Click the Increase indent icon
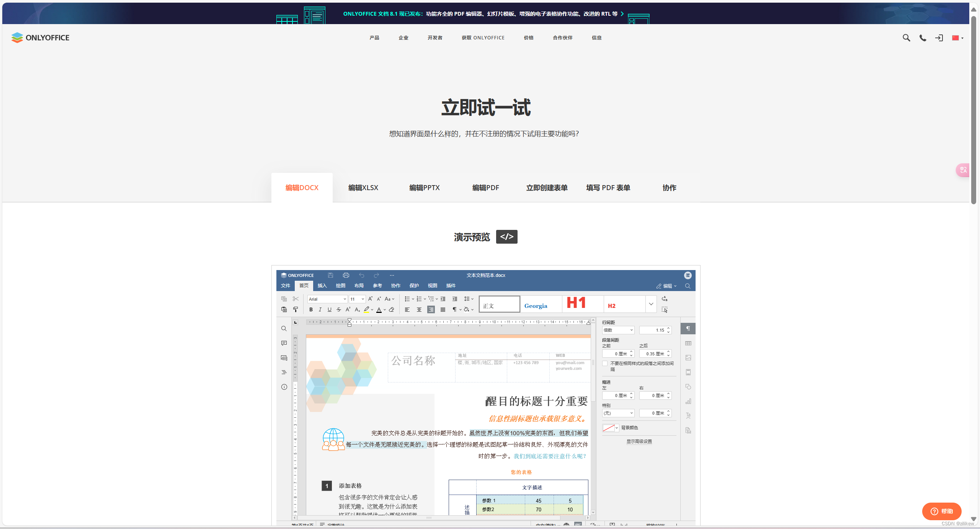The width and height of the screenshot is (980, 529). pos(455,299)
